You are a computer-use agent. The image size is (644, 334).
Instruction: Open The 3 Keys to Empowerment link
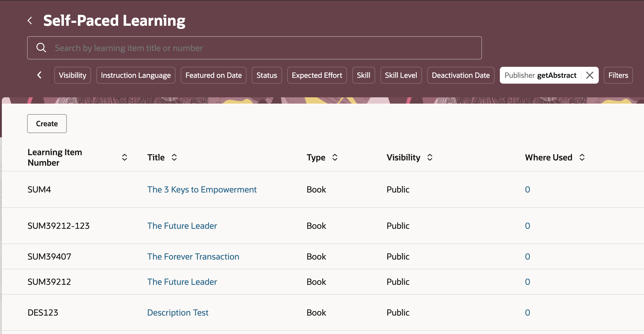[202, 189]
